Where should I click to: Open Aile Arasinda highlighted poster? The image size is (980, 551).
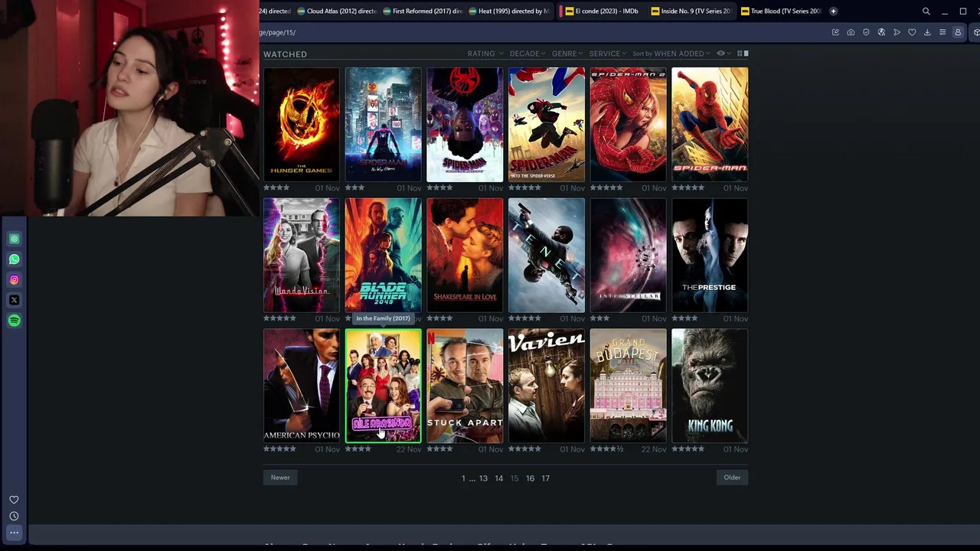[383, 386]
